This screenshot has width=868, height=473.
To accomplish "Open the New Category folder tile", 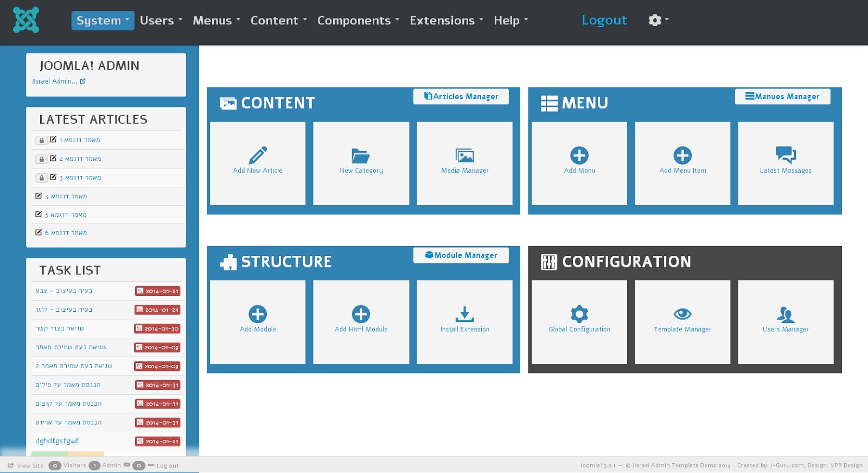I will (361, 163).
